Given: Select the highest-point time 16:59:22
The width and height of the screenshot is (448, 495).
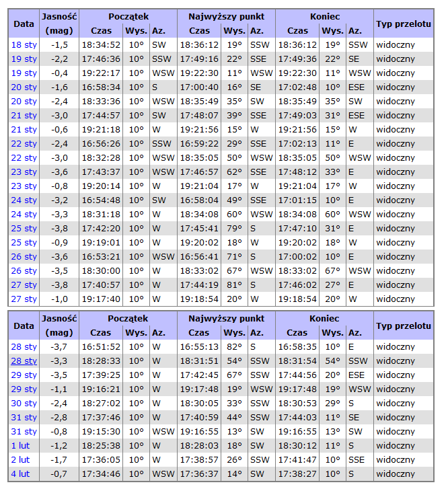Looking at the screenshot, I should click(199, 144).
